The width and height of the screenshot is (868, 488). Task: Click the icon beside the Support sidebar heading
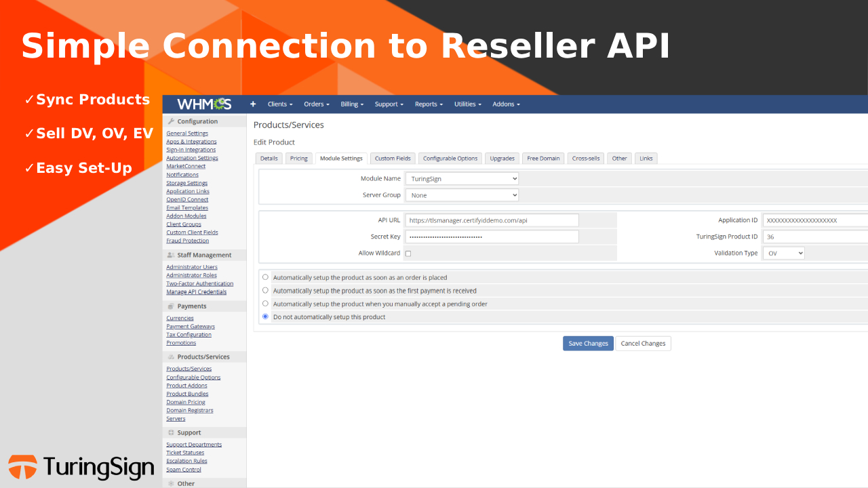click(x=171, y=433)
